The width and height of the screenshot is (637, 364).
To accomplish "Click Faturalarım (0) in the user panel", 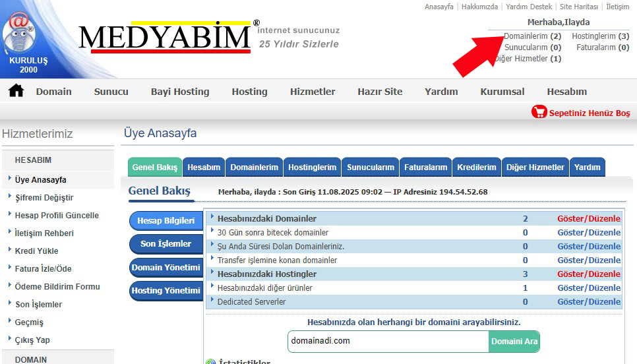I will click(x=603, y=47).
